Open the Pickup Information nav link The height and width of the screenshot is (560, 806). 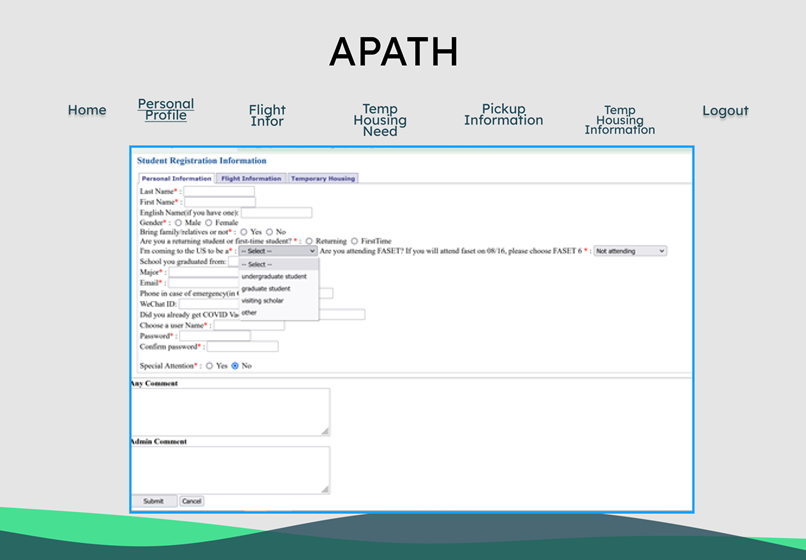[503, 115]
